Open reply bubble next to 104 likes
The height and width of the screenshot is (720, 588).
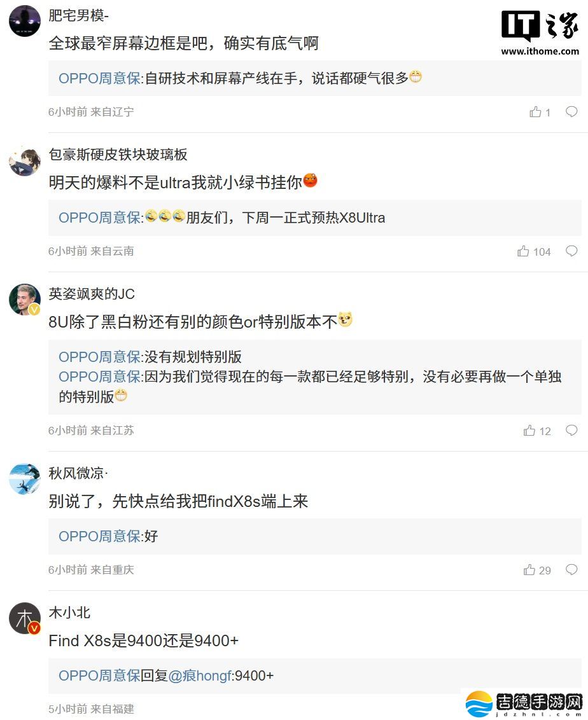pyautogui.click(x=571, y=251)
